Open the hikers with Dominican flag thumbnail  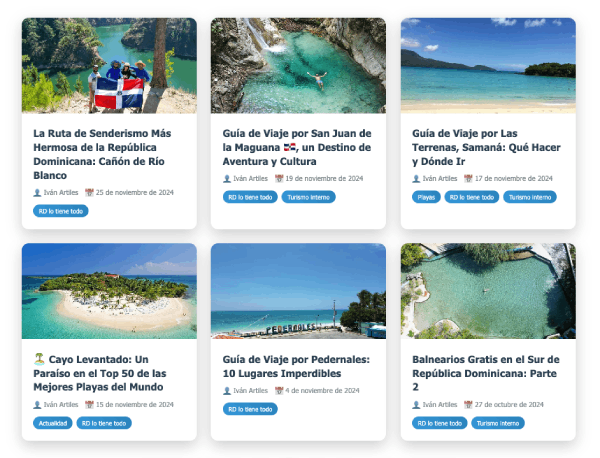tap(109, 65)
